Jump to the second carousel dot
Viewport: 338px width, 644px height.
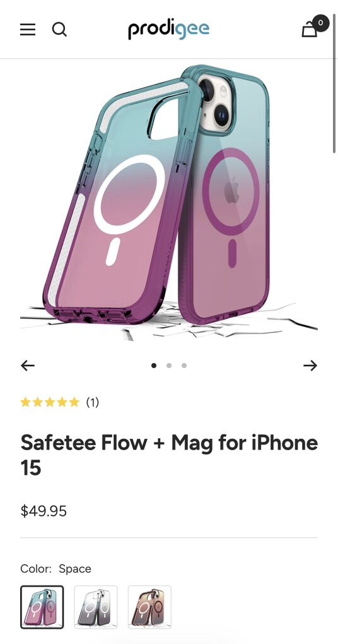[169, 365]
